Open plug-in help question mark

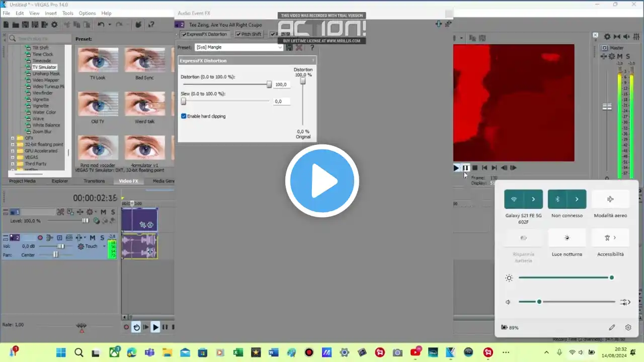click(x=312, y=47)
